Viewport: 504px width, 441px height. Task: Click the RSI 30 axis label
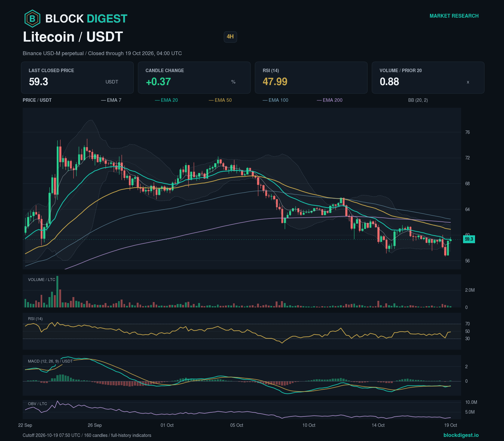point(467,339)
